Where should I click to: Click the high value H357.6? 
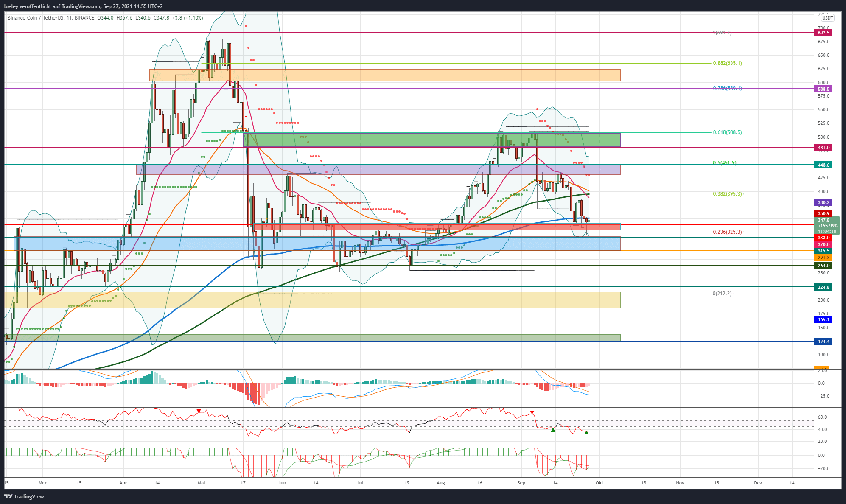click(124, 18)
